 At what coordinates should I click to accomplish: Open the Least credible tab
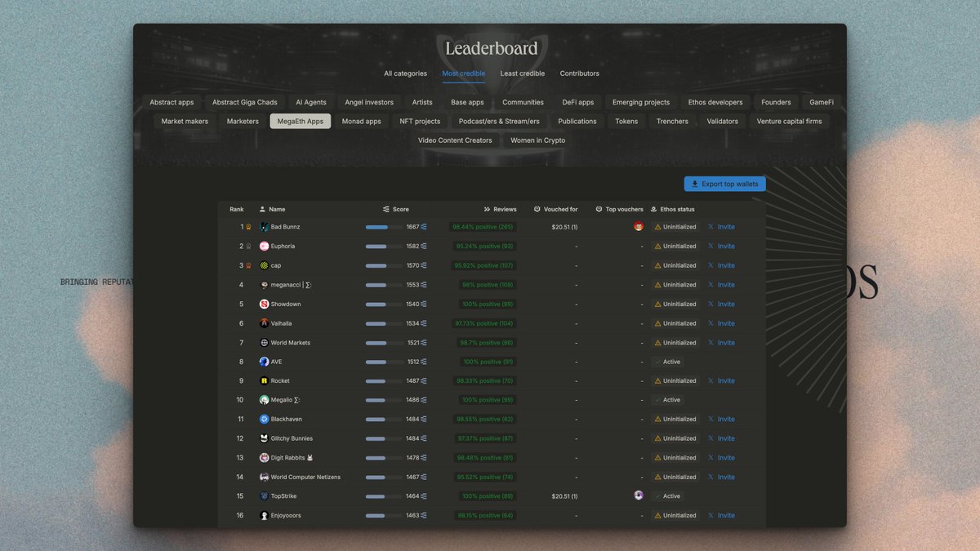coord(523,73)
